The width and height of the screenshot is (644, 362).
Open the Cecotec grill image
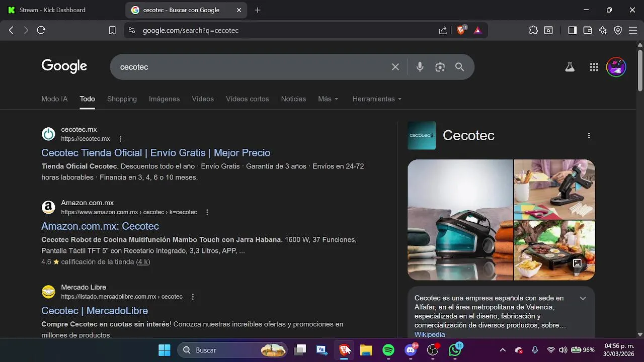(554, 250)
